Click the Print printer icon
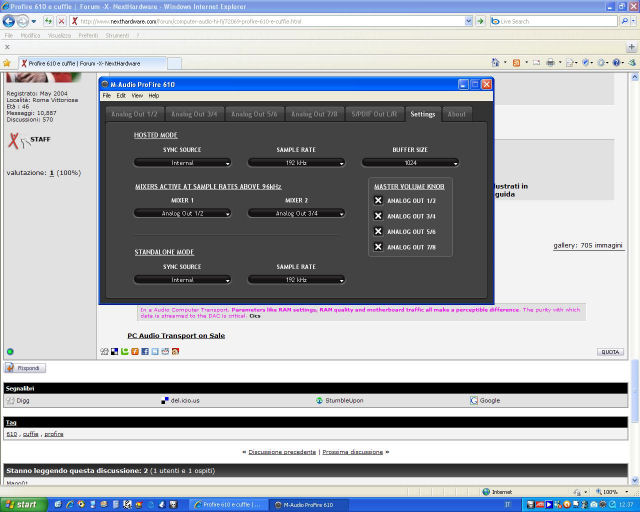This screenshot has height=512, width=640. point(550,62)
